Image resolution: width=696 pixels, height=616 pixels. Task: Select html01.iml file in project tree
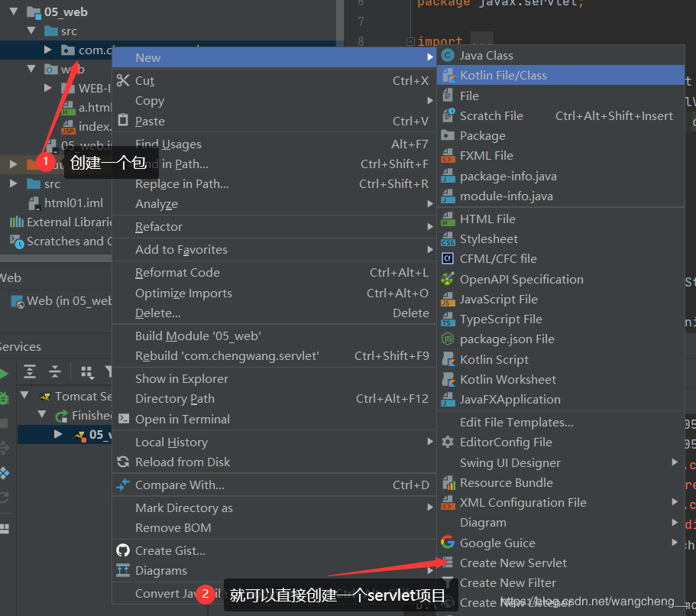73,203
